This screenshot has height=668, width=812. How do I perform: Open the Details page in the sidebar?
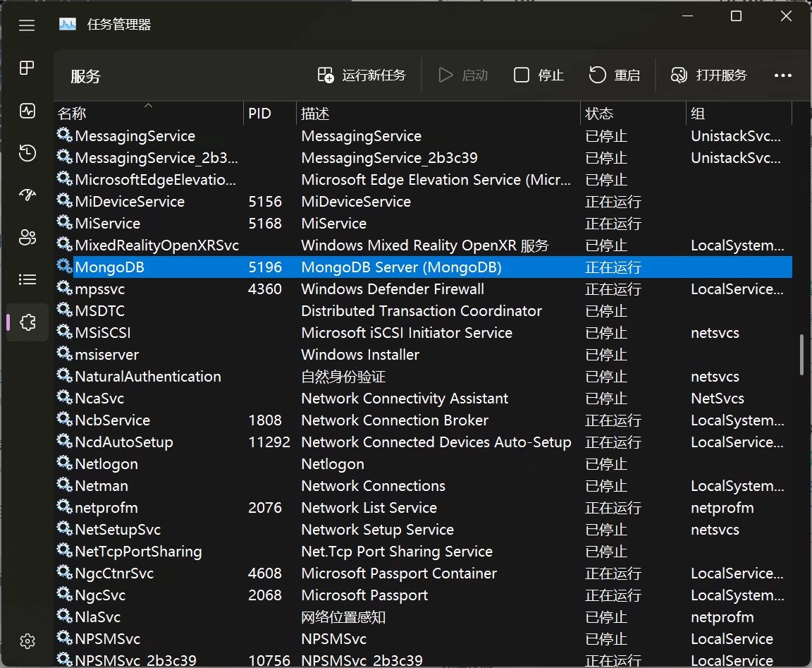(x=27, y=280)
